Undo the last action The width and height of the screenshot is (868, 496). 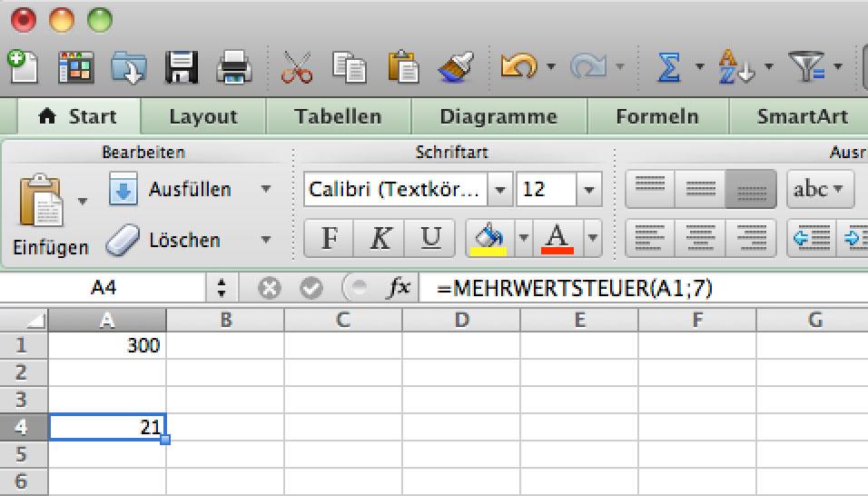[518, 66]
